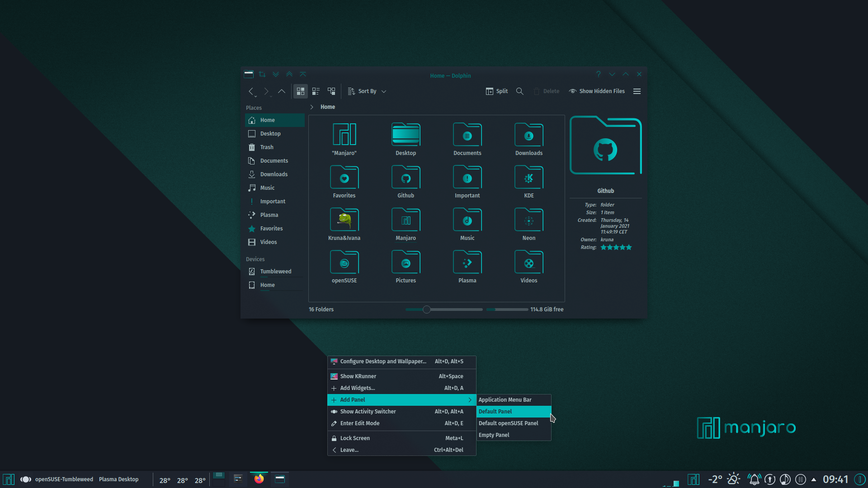Viewport: 868px width, 488px height.
Task: Toggle Show Hidden Files
Action: (x=597, y=91)
